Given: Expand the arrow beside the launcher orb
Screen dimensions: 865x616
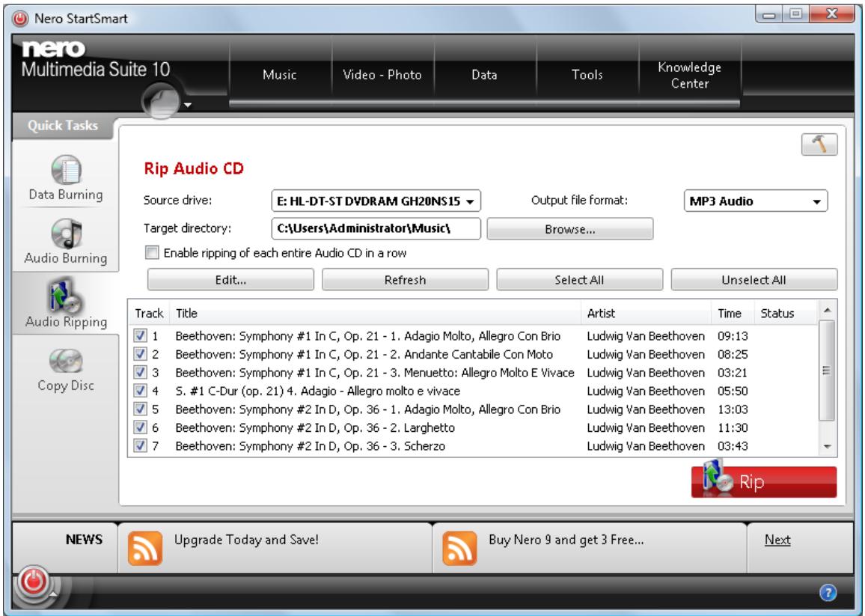Looking at the screenshot, I should [x=188, y=105].
